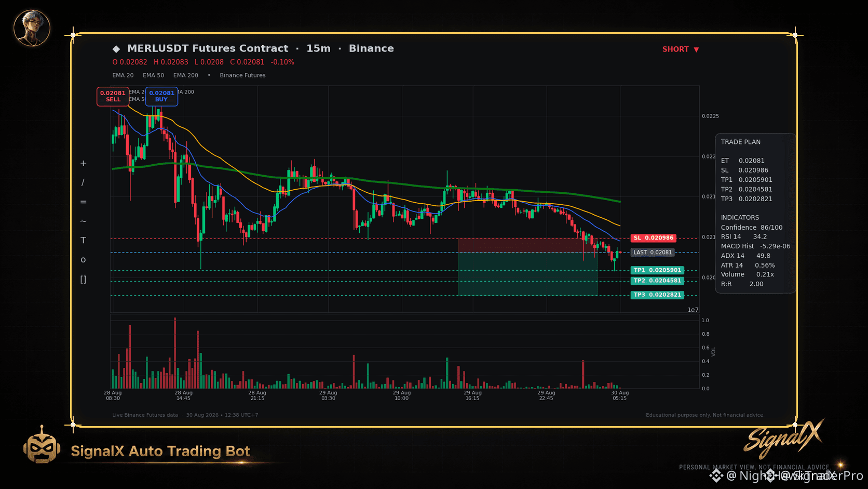Click the 0.0225 price axis label
This screenshot has height=489, width=868.
pos(710,116)
